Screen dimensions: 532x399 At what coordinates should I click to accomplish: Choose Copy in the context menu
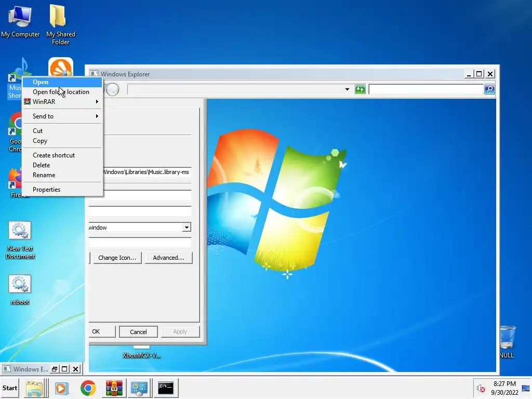(62, 141)
